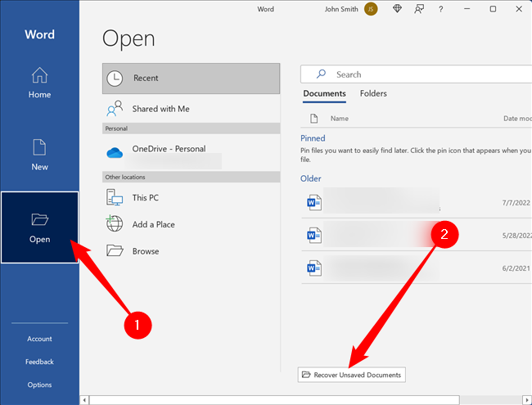
Task: Select the Recent clock item
Action: pyautogui.click(x=191, y=79)
